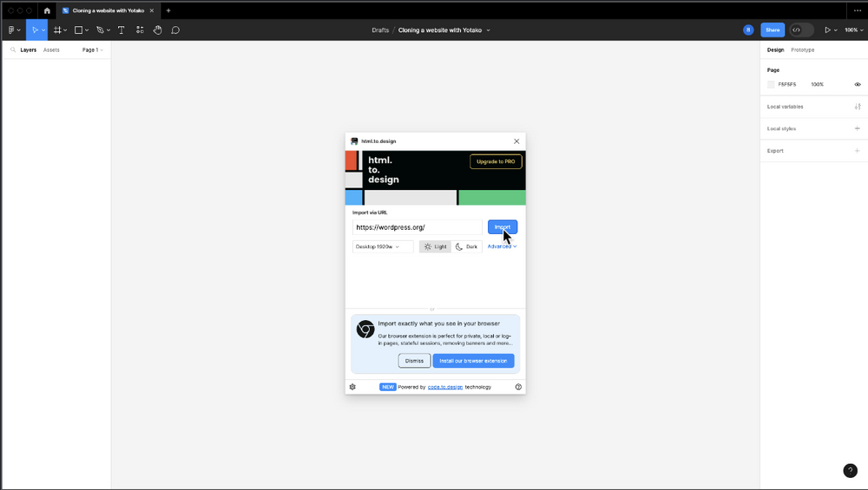Switch to the Layers tab
The height and width of the screenshot is (490, 868).
[x=29, y=49]
